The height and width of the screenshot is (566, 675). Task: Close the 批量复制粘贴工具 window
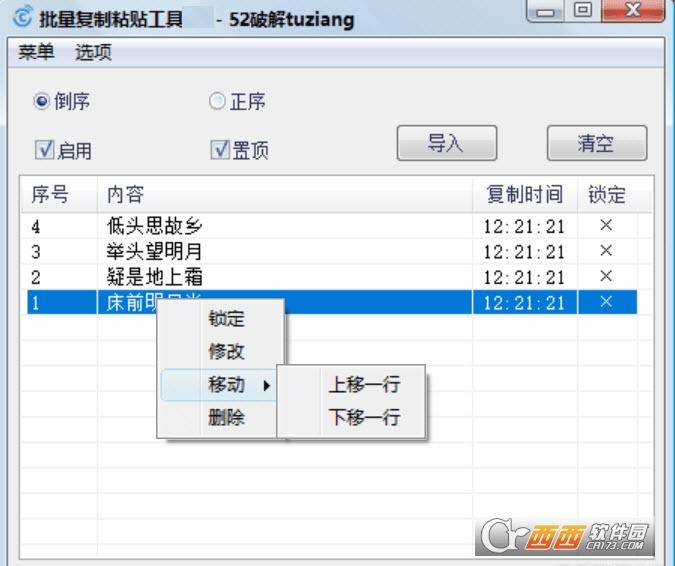(633, 9)
